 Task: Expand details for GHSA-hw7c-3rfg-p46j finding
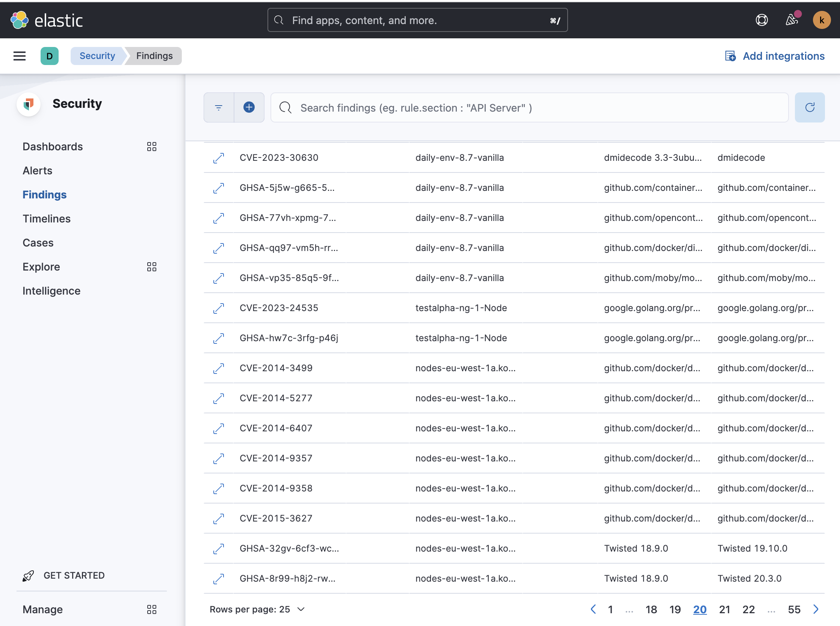click(x=218, y=338)
